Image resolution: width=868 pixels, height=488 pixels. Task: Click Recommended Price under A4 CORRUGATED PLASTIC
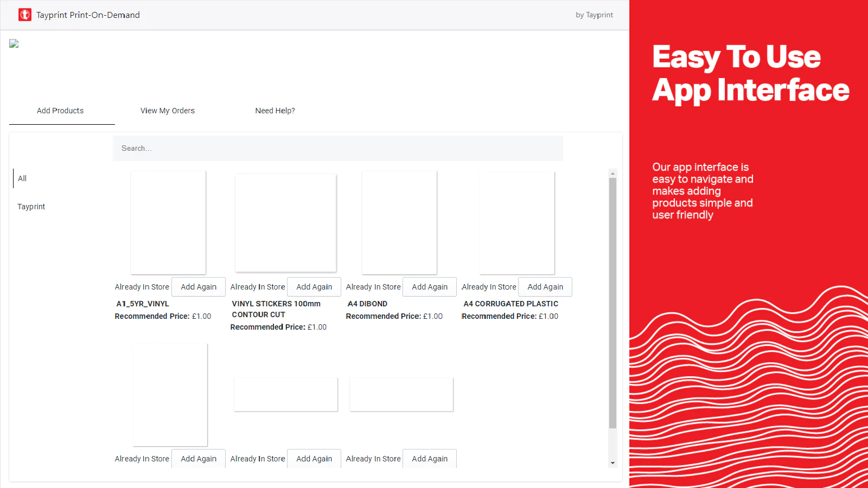[x=510, y=316]
